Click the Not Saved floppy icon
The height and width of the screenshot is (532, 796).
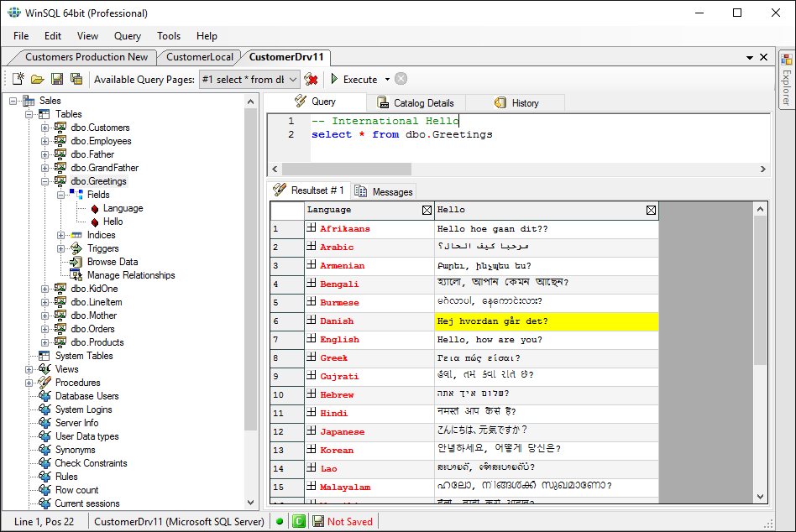318,521
